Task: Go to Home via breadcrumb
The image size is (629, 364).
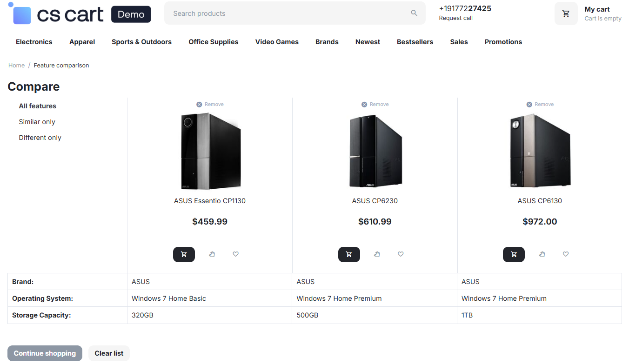Action: pos(16,66)
